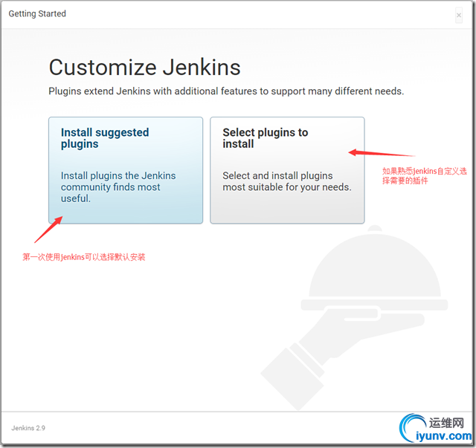Click the Jenkins 2.9 version label

28,428
